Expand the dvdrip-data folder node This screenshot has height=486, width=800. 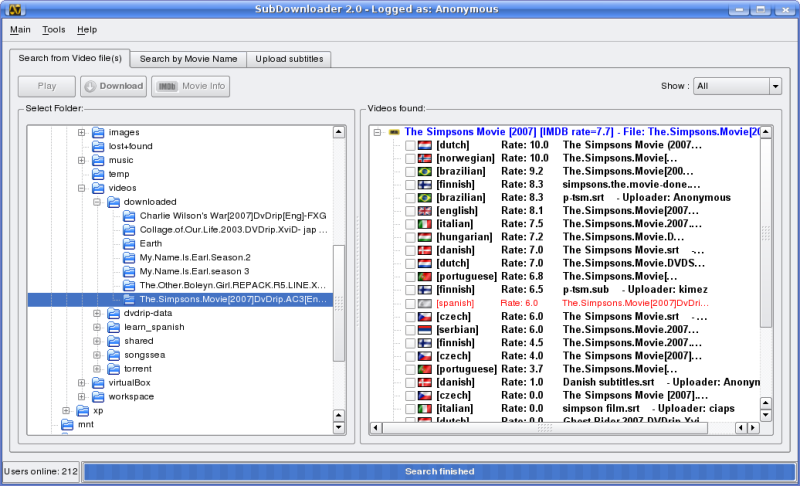97,313
